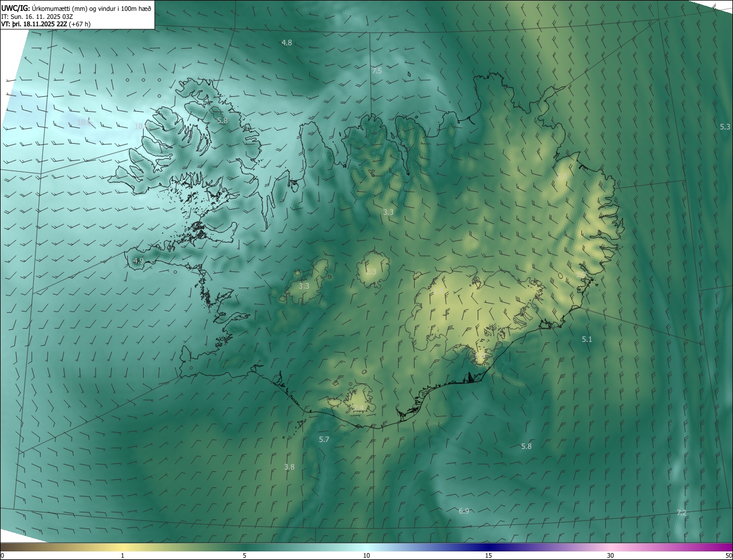Click the 30 tick label on color scale

610,555
